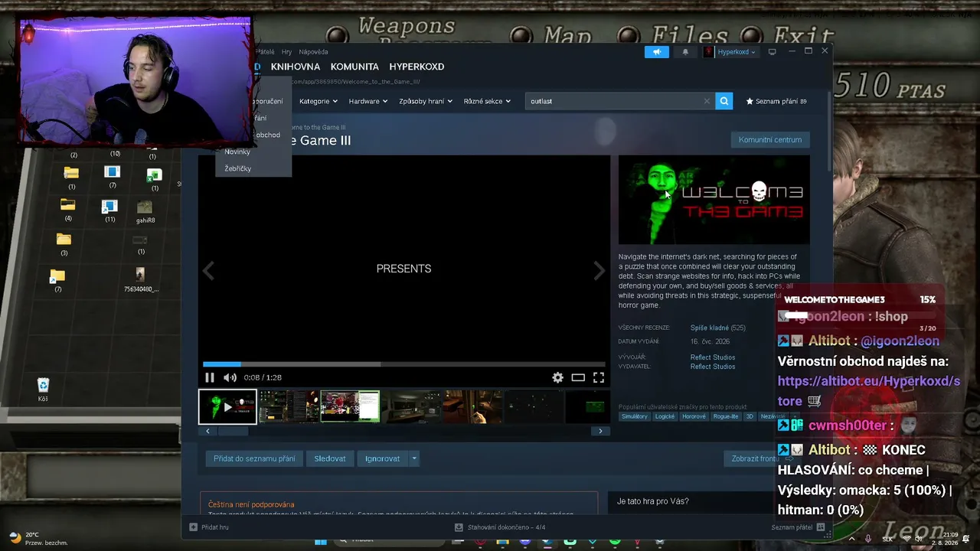Click the Simulátory tag

click(x=635, y=416)
